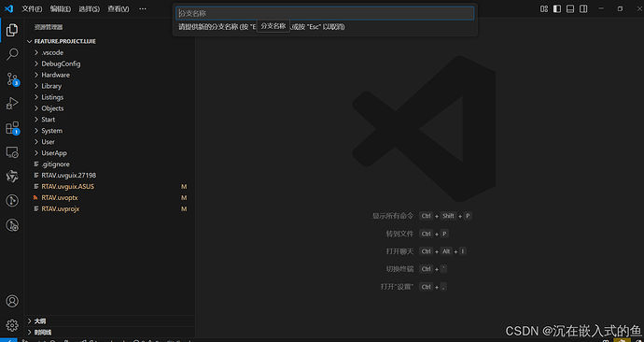The width and height of the screenshot is (644, 342).
Task: Open the customize layout icon
Action: (544, 8)
